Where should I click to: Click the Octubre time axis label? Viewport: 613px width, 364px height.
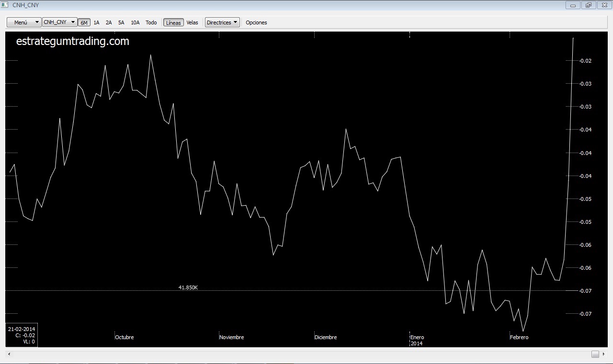point(125,337)
